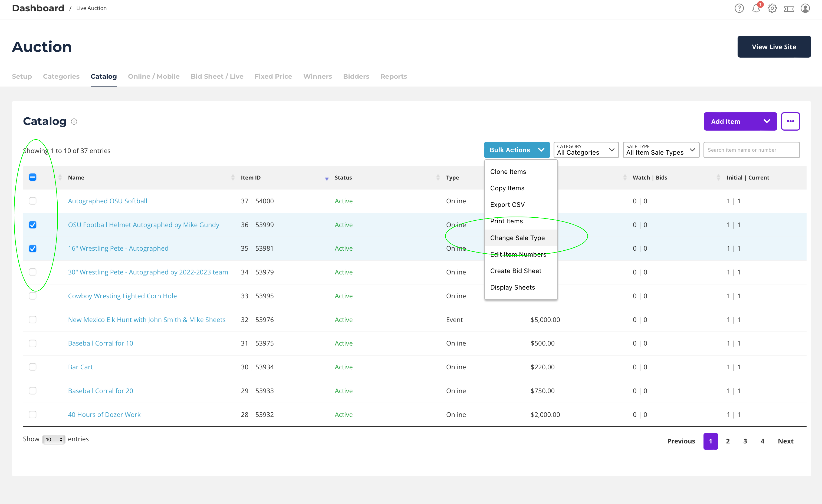Open the Bar Cart item link
Screen dimensions: 822x504
80,367
